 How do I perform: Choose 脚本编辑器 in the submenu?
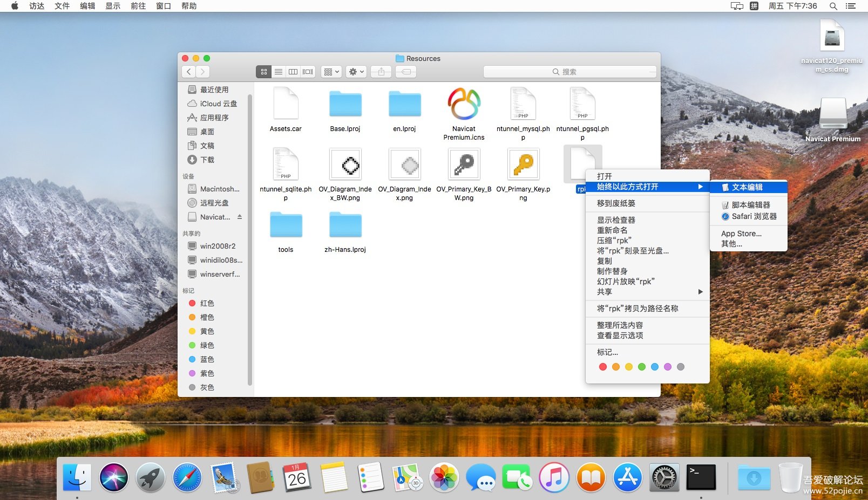(x=748, y=205)
